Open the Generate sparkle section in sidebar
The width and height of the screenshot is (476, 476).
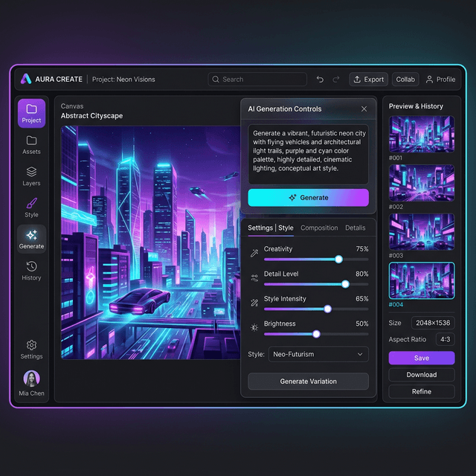pos(31,239)
